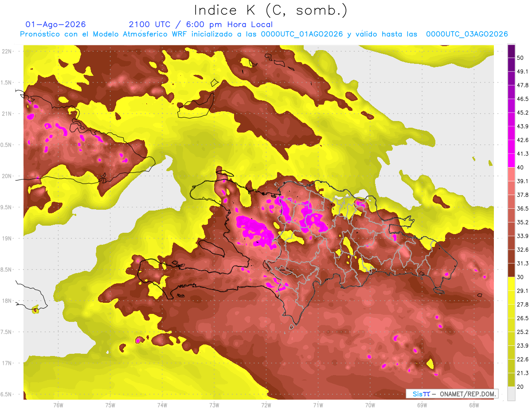This screenshot has width=532, height=411.
Task: Click the colorbar value '26.5'
Action: click(522, 318)
